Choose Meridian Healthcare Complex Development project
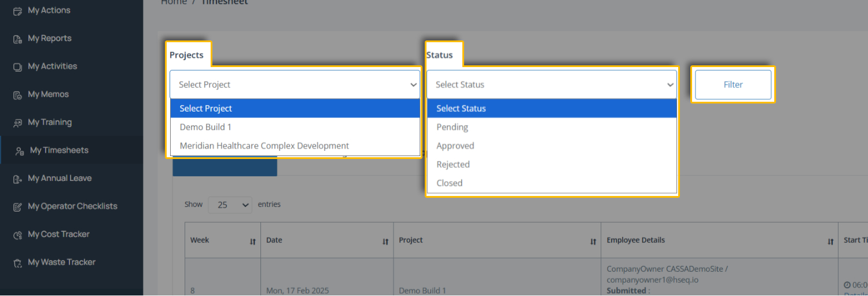 point(264,146)
